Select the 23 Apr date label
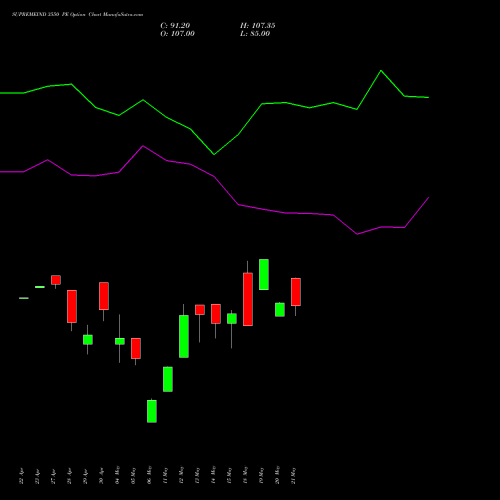 [38, 476]
